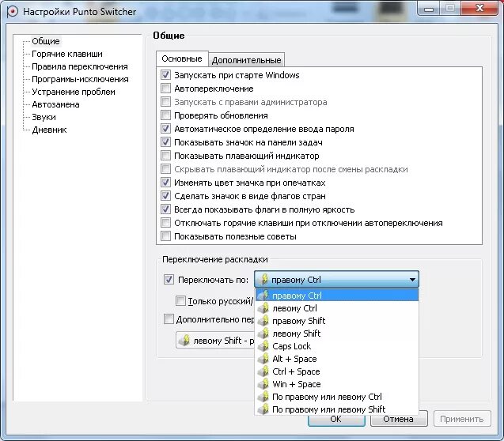Confirm settings with the OK button
The width and height of the screenshot is (504, 441).
point(336,419)
